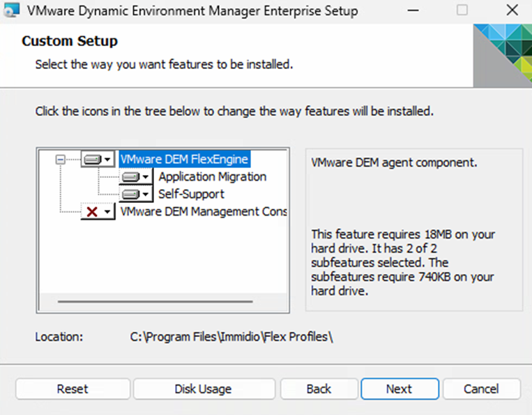The height and width of the screenshot is (415, 532).
Task: Go to the previous step with Back
Action: tap(319, 389)
